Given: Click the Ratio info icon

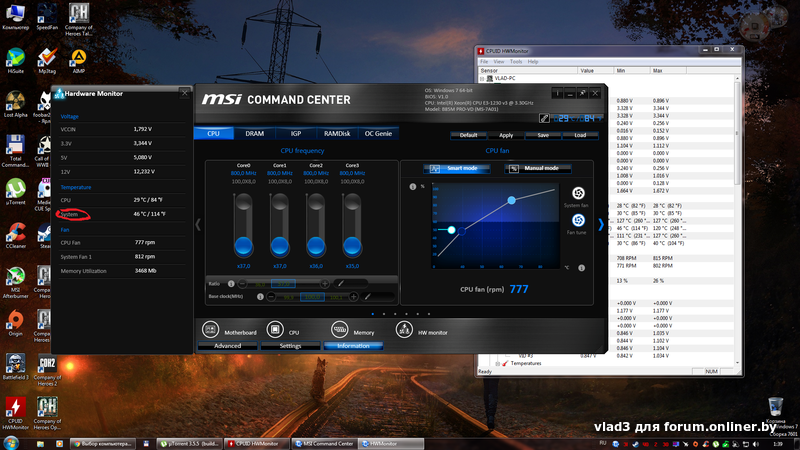Looking at the screenshot, I should [x=231, y=283].
